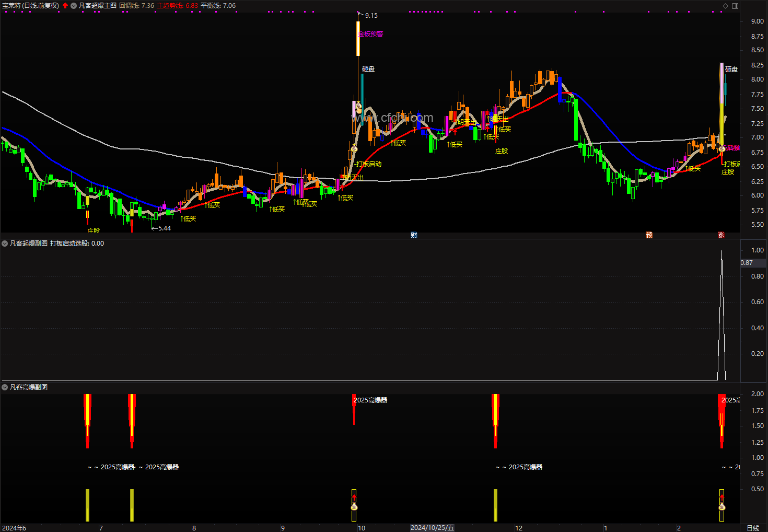Open the 凡客高爆副图 indicator dropdown
Viewport: 768px width, 532px height.
[x=5, y=387]
